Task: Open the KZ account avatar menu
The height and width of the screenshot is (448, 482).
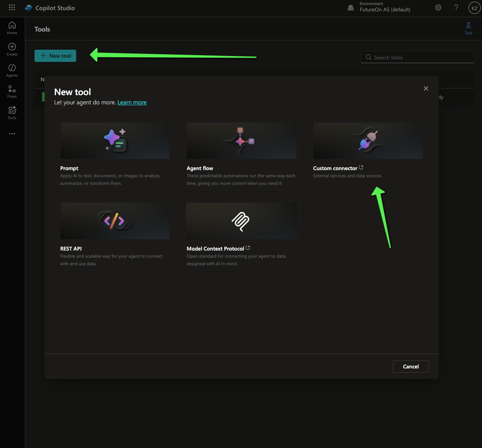Action: (474, 8)
